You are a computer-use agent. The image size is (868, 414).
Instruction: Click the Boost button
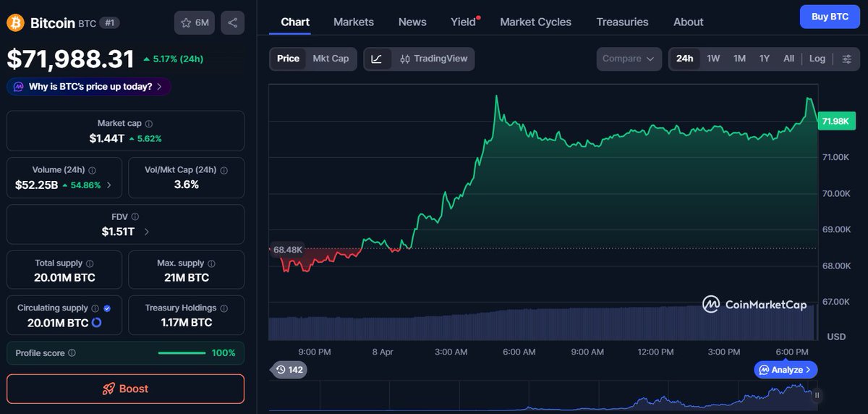125,389
